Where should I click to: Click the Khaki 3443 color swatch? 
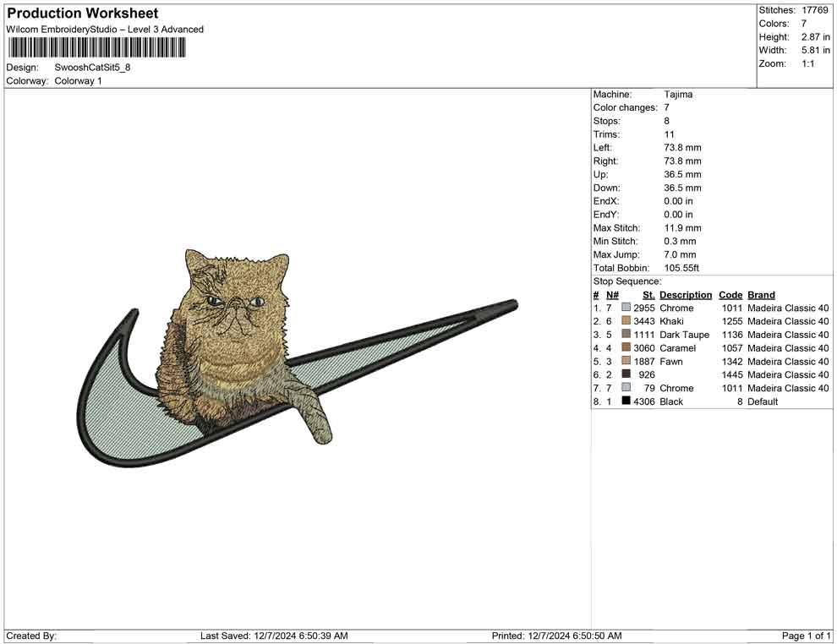626,320
